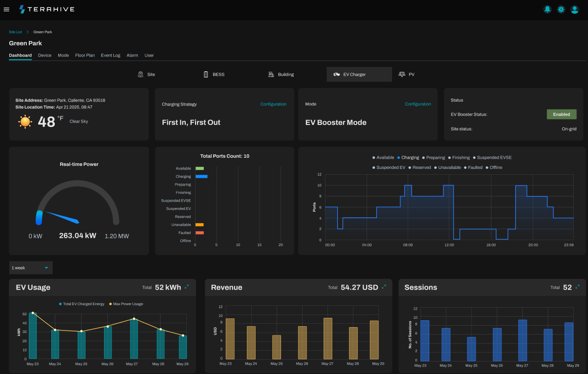Screen dimensions: 588x374
Task: Switch to the Mode tab
Action: (x=63, y=55)
